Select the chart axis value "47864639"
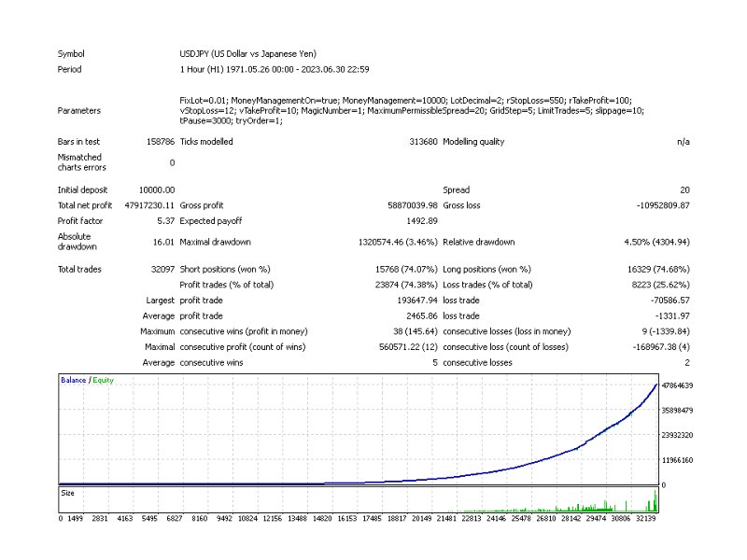 point(678,385)
